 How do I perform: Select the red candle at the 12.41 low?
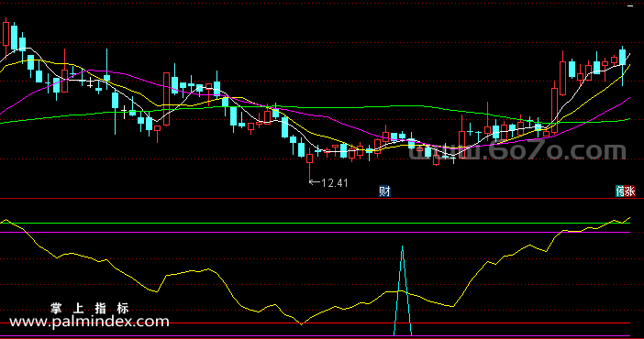coord(310,164)
